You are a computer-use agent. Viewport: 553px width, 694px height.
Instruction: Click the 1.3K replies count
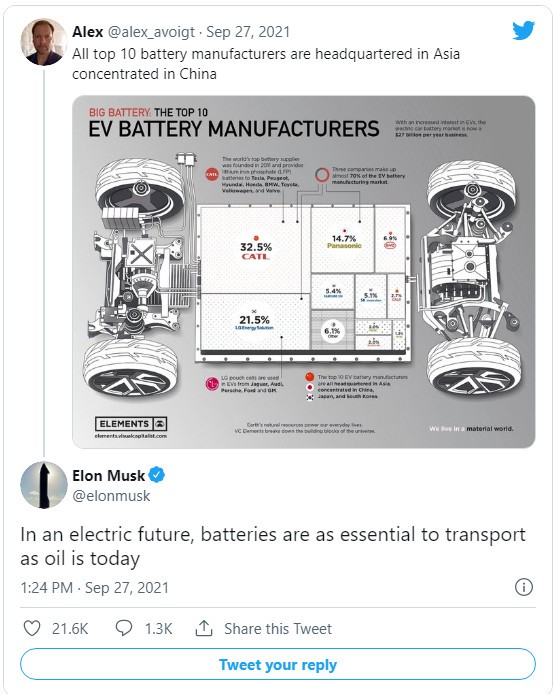click(159, 628)
